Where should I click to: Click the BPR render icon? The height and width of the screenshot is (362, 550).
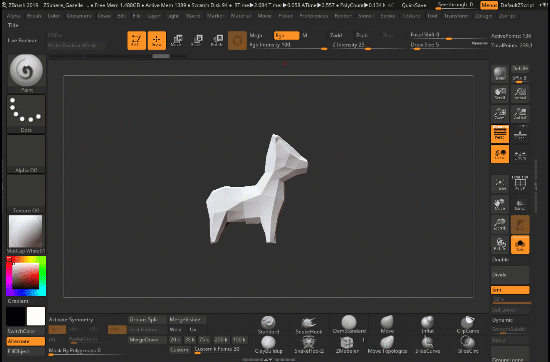[499, 74]
